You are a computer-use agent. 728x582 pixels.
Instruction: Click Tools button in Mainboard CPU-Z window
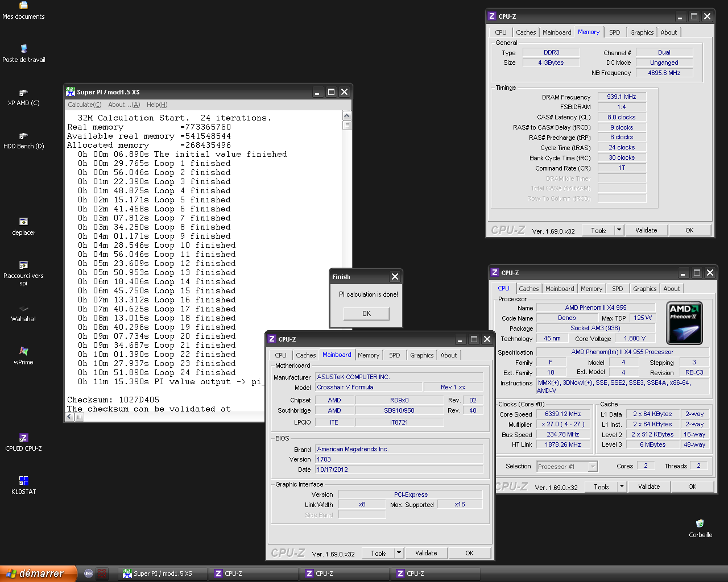click(378, 553)
